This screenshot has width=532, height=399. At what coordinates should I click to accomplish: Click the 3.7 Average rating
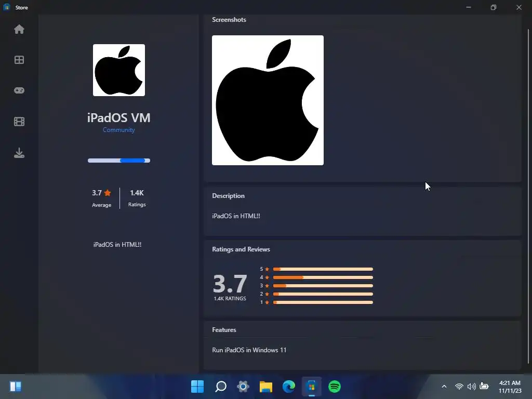pos(101,198)
